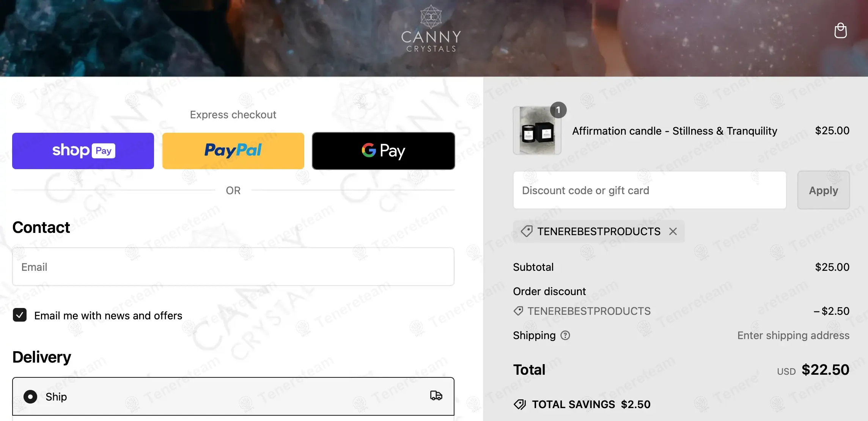The height and width of the screenshot is (421, 868).
Task: Click the TENEREBESTPRODUCTS applied code label
Action: click(599, 231)
